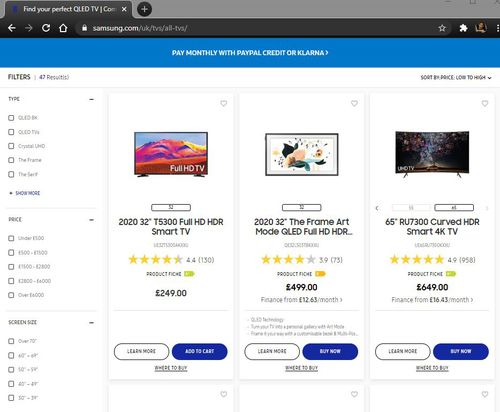
Task: Select the 55 size chip for RU7300
Action: click(x=411, y=208)
